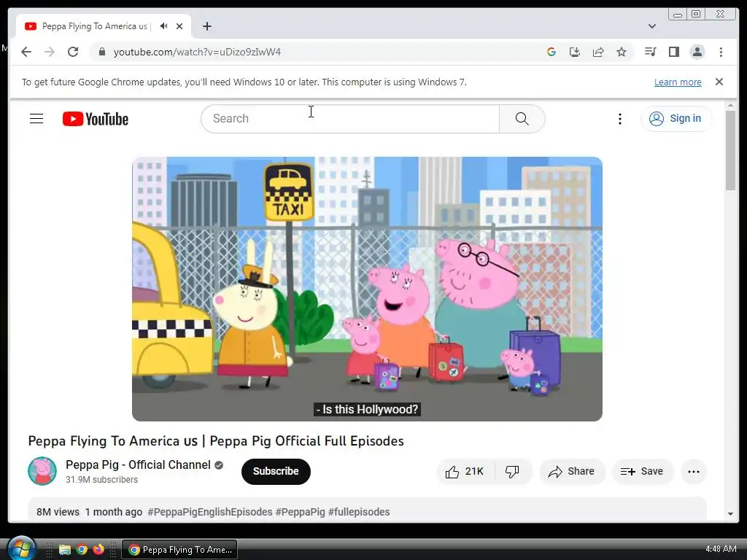Open the Windows Start menu

pyautogui.click(x=21, y=548)
